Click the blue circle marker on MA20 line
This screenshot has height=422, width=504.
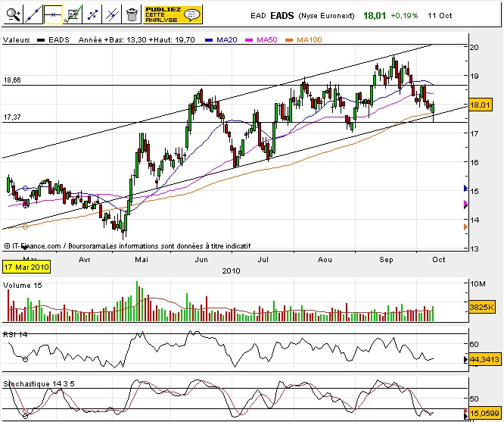click(x=26, y=189)
